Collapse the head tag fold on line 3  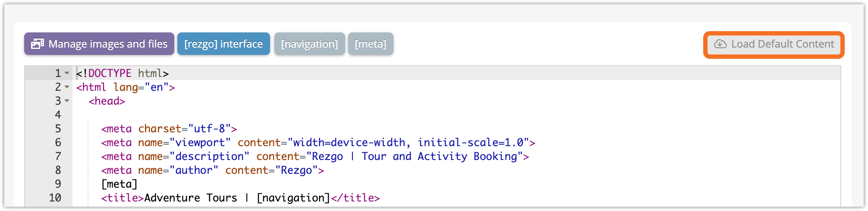click(67, 101)
